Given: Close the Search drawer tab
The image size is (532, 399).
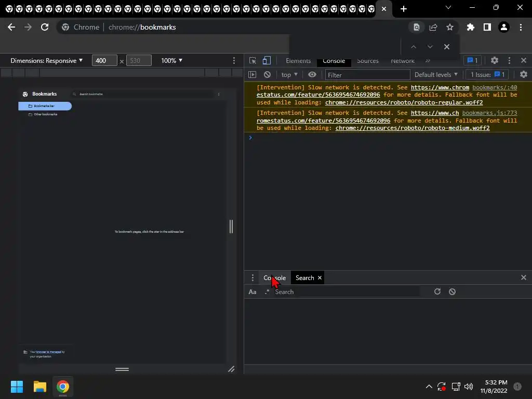Looking at the screenshot, I should pos(320,278).
